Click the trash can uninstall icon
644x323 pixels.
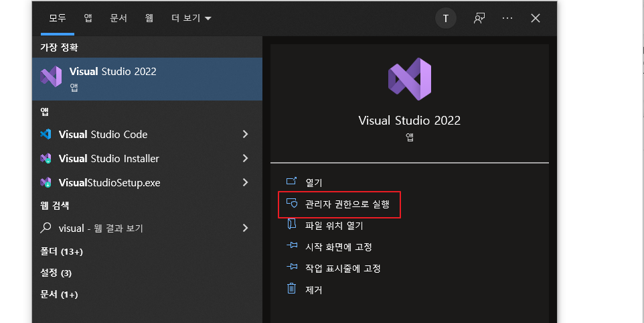pyautogui.click(x=291, y=288)
